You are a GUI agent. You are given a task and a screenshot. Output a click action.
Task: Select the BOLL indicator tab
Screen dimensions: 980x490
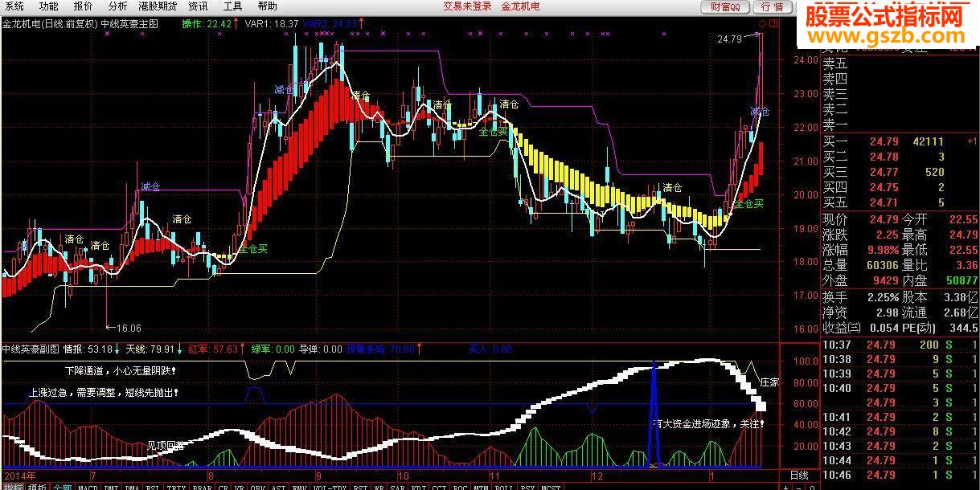[x=504, y=486]
